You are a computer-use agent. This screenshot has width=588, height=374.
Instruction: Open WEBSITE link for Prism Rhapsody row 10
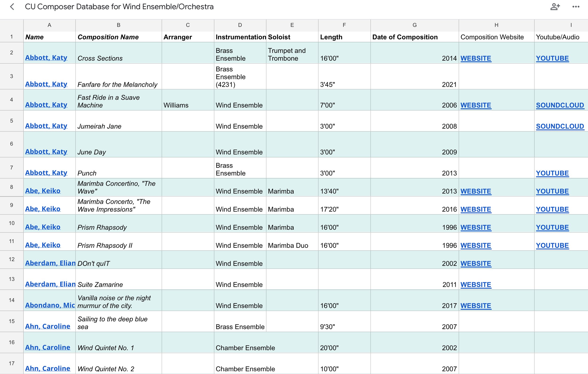476,227
